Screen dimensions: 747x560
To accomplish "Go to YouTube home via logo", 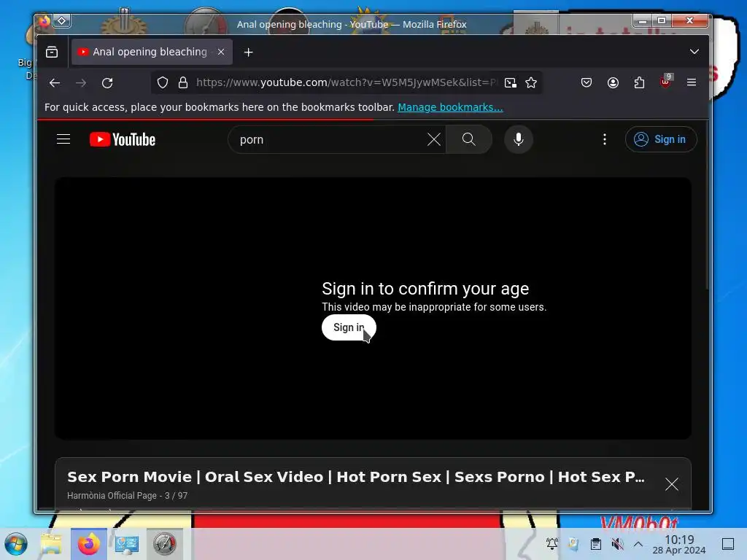I will click(x=123, y=139).
